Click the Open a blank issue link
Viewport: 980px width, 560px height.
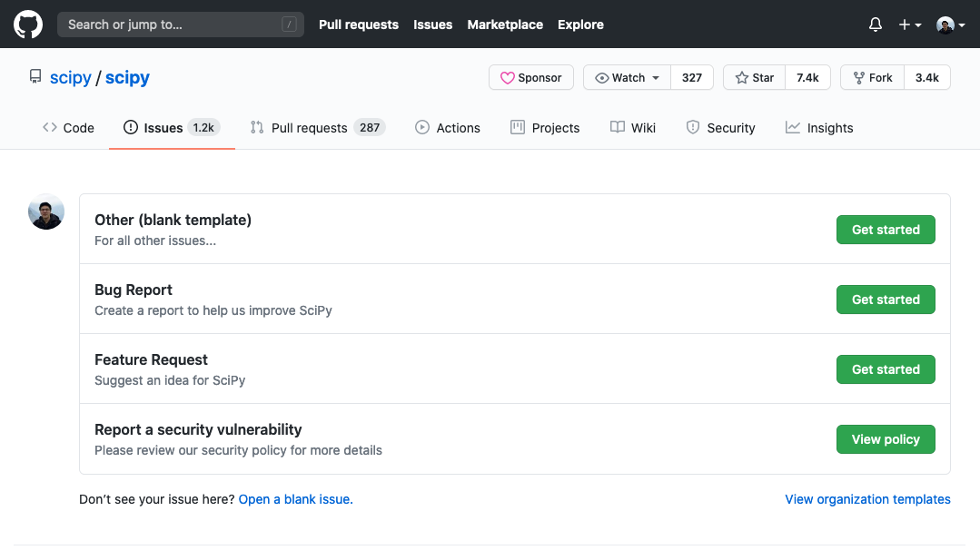(x=295, y=499)
